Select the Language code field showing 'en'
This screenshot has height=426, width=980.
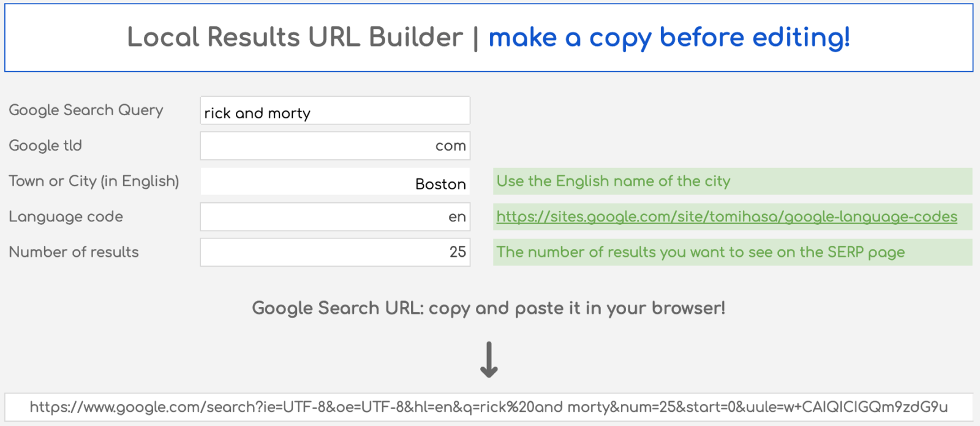334,216
